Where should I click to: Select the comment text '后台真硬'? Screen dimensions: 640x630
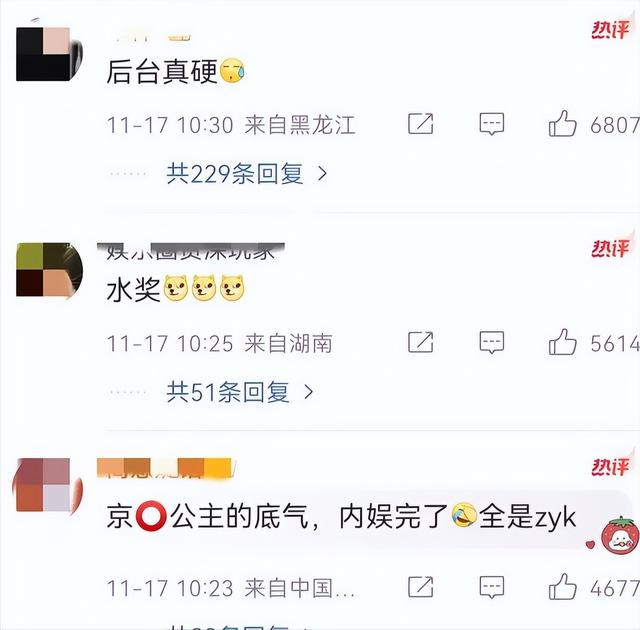[162, 71]
